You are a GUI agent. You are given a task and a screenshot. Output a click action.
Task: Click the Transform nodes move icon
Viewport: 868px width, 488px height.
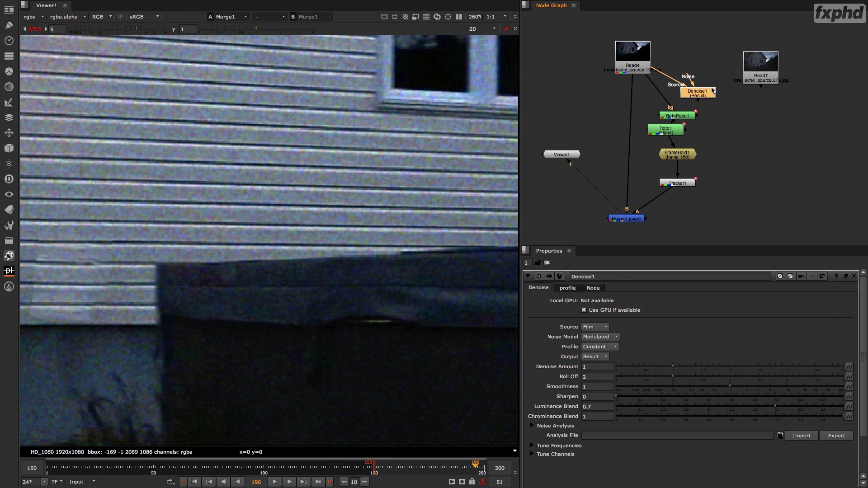[x=9, y=133]
